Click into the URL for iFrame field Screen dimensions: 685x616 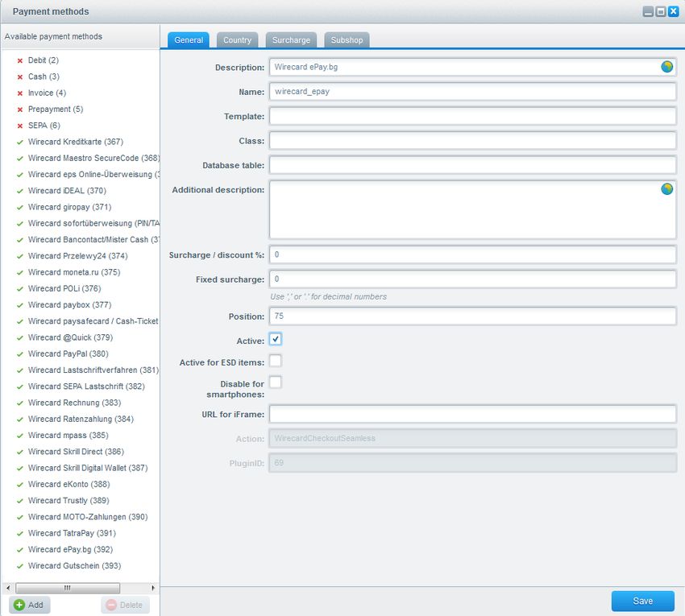pyautogui.click(x=473, y=413)
